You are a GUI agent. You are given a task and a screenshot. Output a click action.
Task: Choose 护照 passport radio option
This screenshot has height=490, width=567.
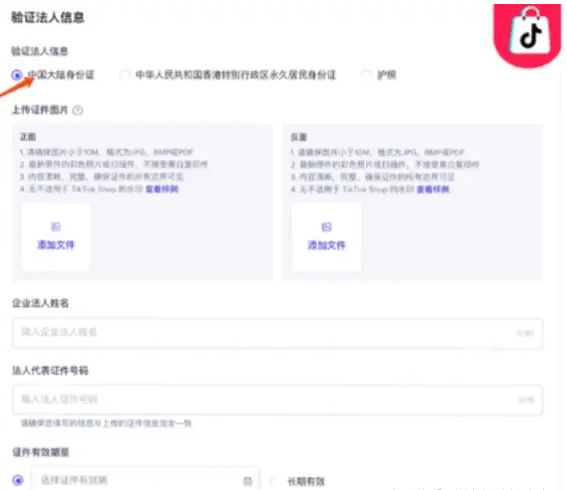point(366,75)
